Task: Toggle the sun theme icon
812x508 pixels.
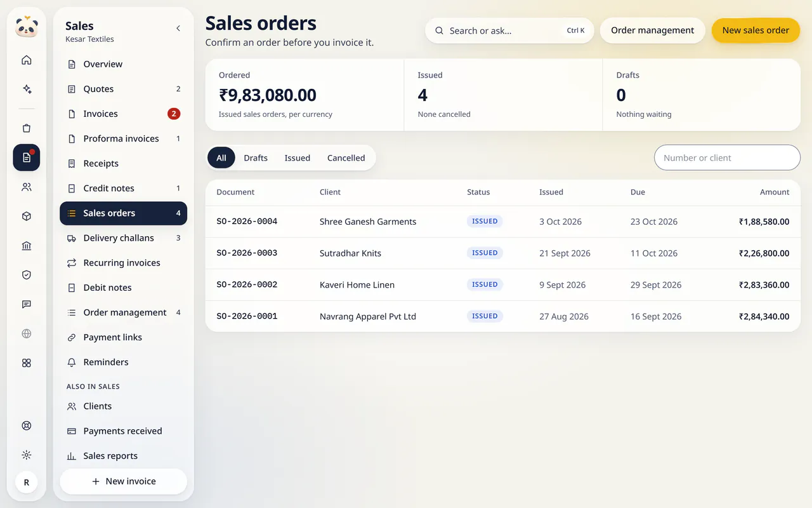Action: (x=26, y=455)
